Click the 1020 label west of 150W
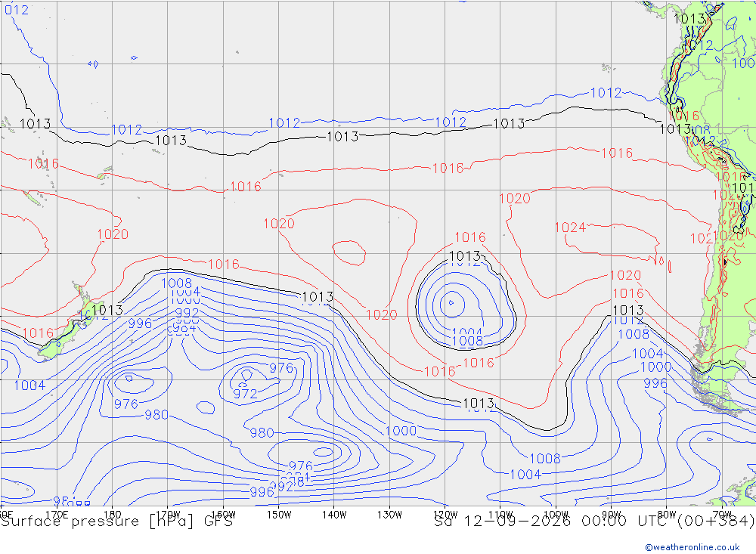Viewport: 756px width, 554px height. click(x=279, y=224)
